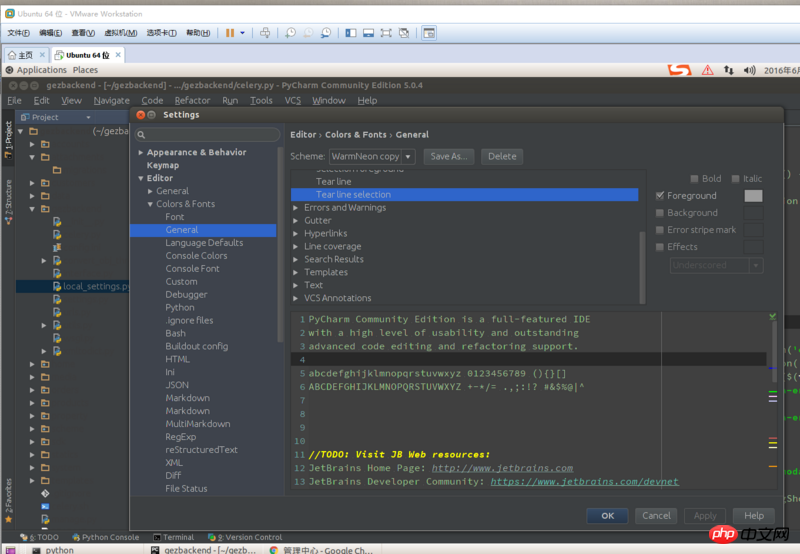Click the red warning triangle tray icon
The height and width of the screenshot is (554, 800).
[708, 70]
